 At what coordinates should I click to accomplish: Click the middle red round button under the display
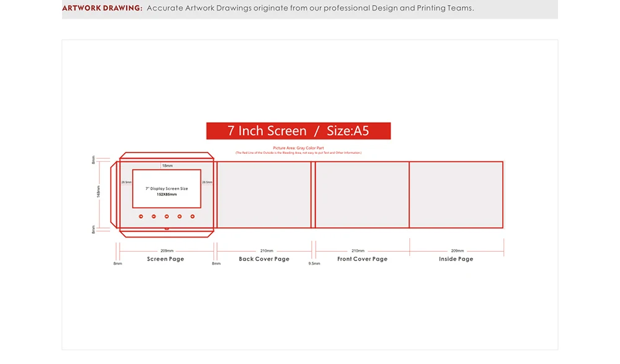tap(167, 216)
